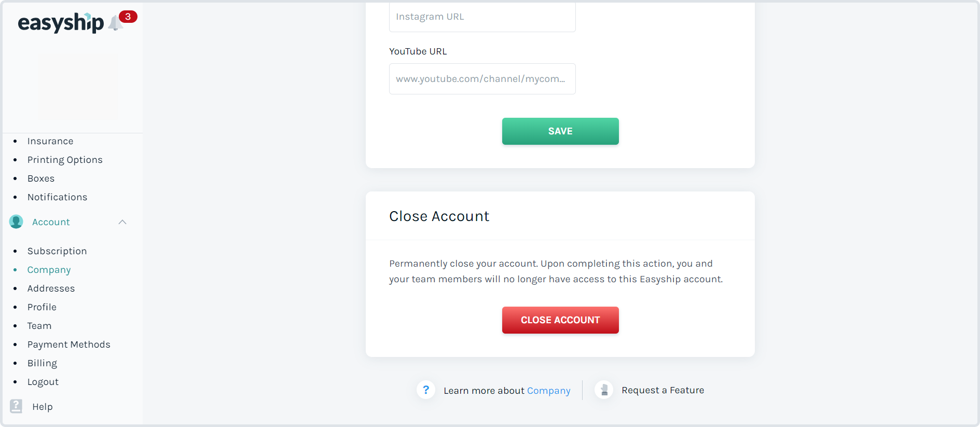Open the Learn more about Company link
The image size is (980, 427).
tap(548, 391)
